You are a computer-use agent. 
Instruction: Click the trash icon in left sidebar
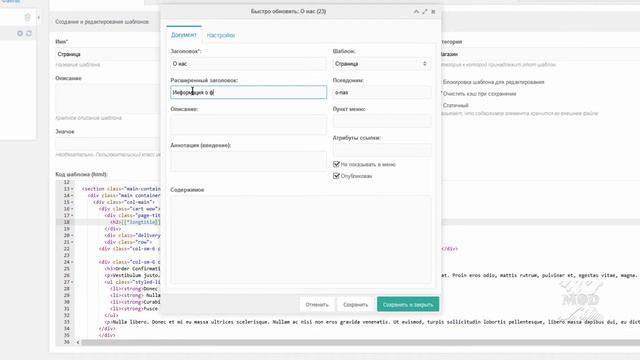(x=27, y=18)
